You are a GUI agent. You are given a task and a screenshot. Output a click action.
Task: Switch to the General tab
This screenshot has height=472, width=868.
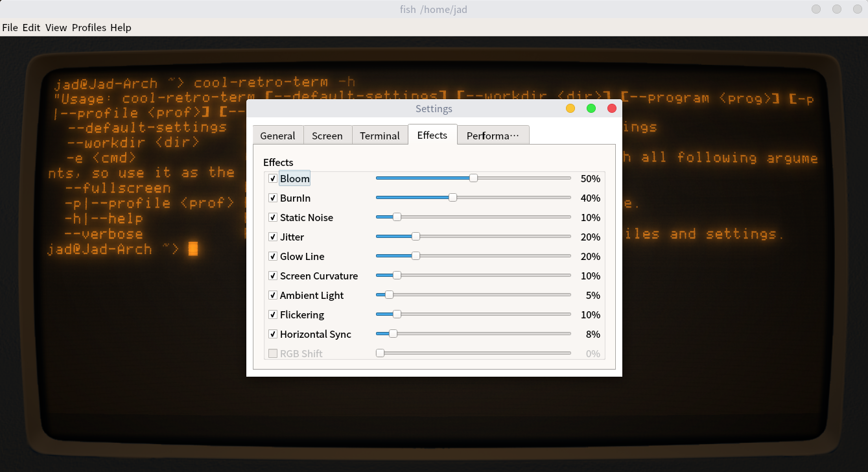(x=277, y=136)
